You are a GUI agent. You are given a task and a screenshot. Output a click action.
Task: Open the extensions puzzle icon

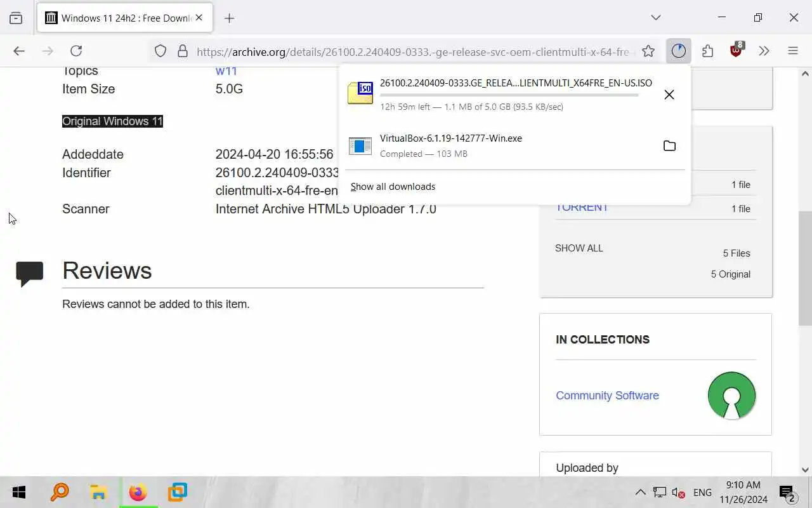tap(707, 51)
